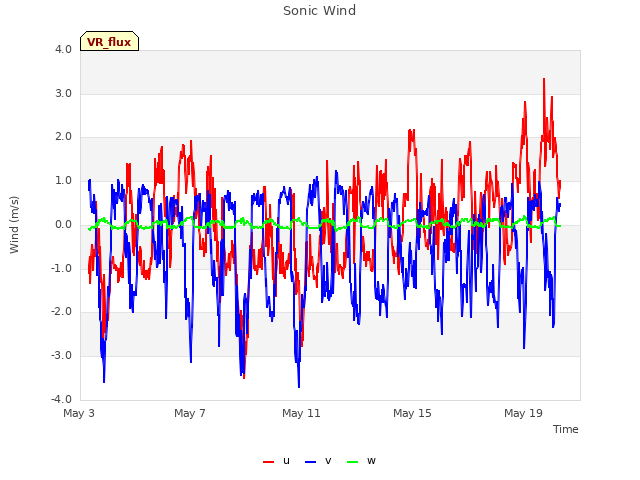Click the blue v legend color marker
Viewport: 640px width, 480px height.
[310, 462]
